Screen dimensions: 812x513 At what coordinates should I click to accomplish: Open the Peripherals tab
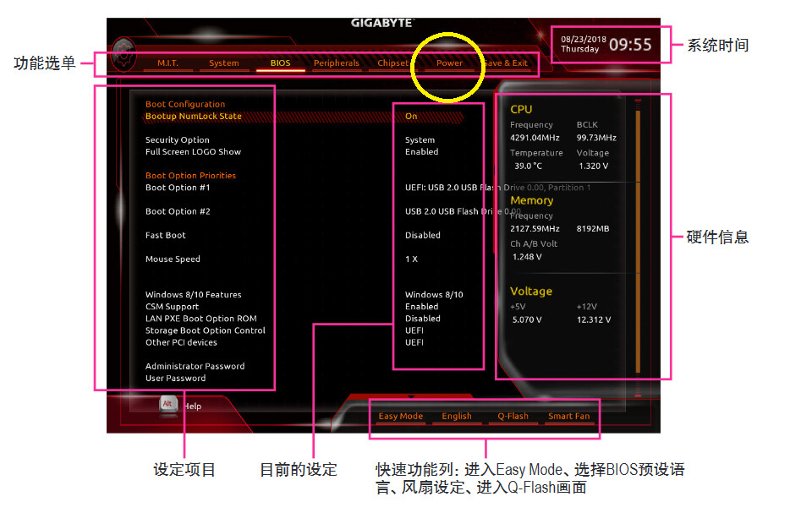point(336,63)
